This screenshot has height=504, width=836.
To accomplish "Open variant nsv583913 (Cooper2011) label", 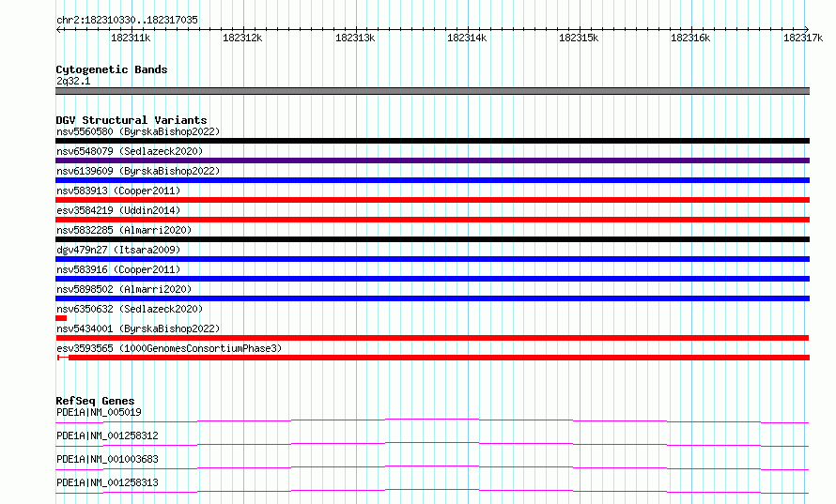I will (118, 191).
